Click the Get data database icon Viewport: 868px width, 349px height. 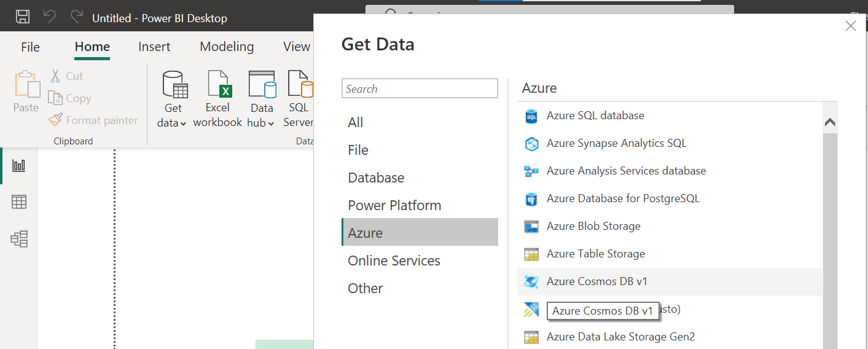coord(174,85)
